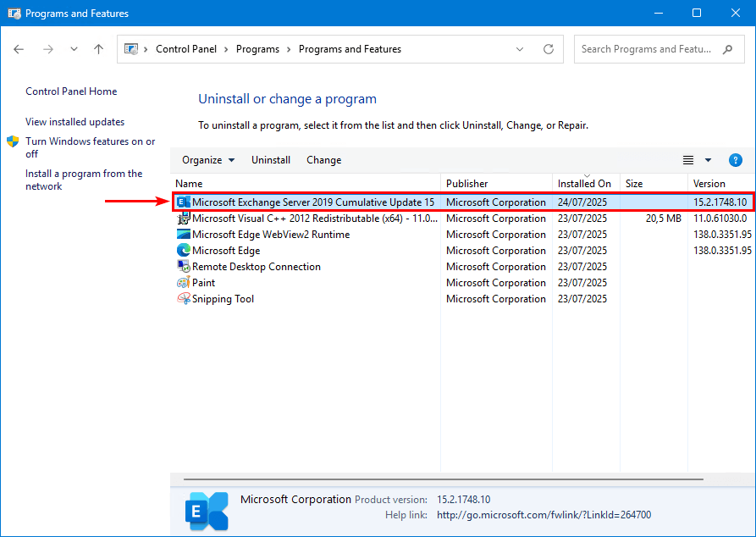Image resolution: width=756 pixels, height=537 pixels.
Task: Click the Search Programs and Features box
Action: (647, 49)
